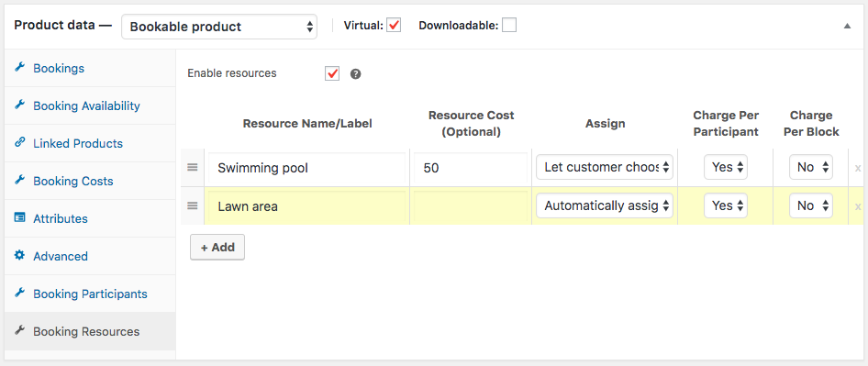Open the Bookings tab

coord(90,68)
